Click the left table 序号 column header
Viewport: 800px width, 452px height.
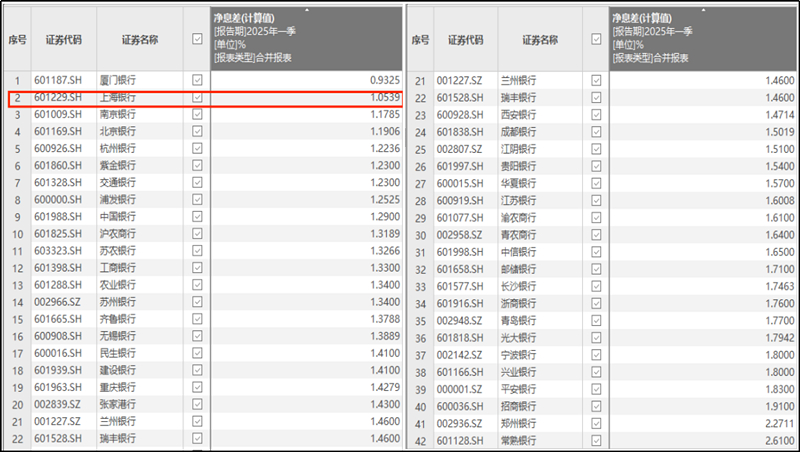pyautogui.click(x=17, y=40)
